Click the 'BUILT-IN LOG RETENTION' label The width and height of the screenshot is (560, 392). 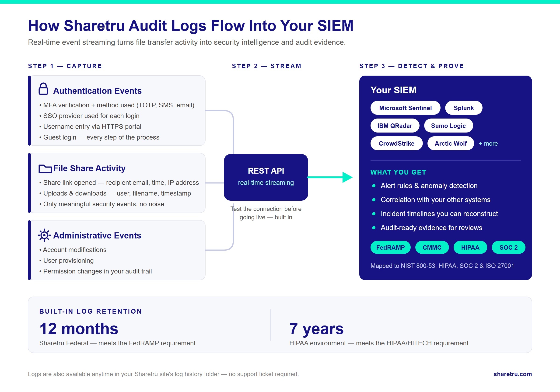91,311
